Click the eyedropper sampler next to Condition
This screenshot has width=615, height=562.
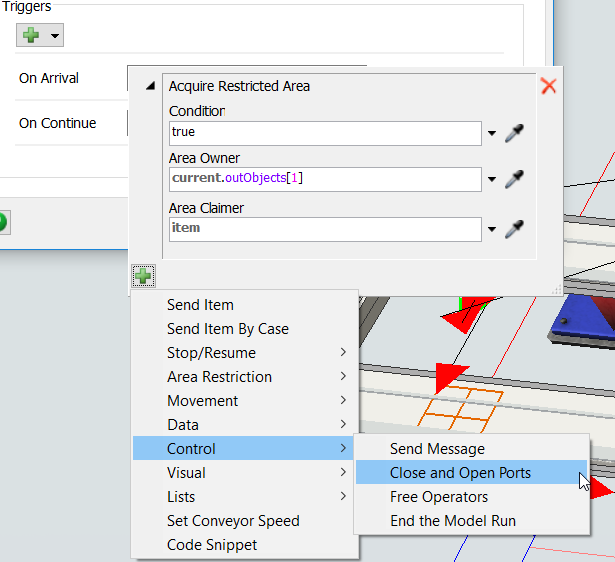[515, 133]
